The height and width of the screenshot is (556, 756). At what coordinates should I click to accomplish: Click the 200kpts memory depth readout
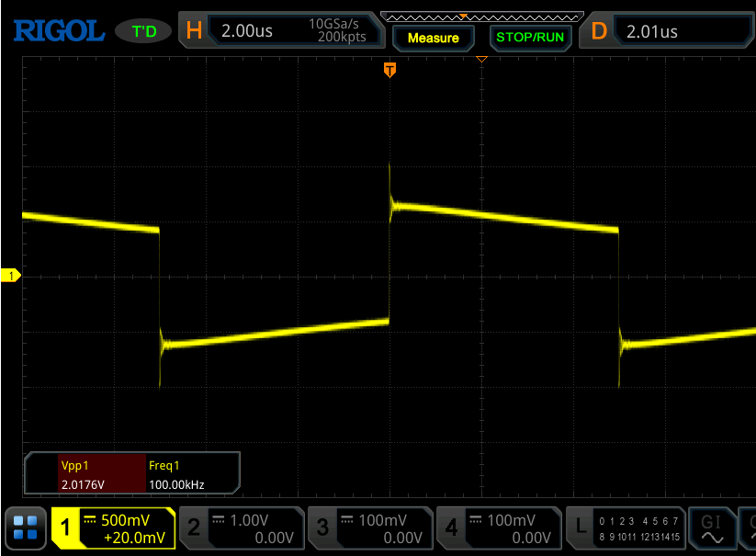pos(342,37)
